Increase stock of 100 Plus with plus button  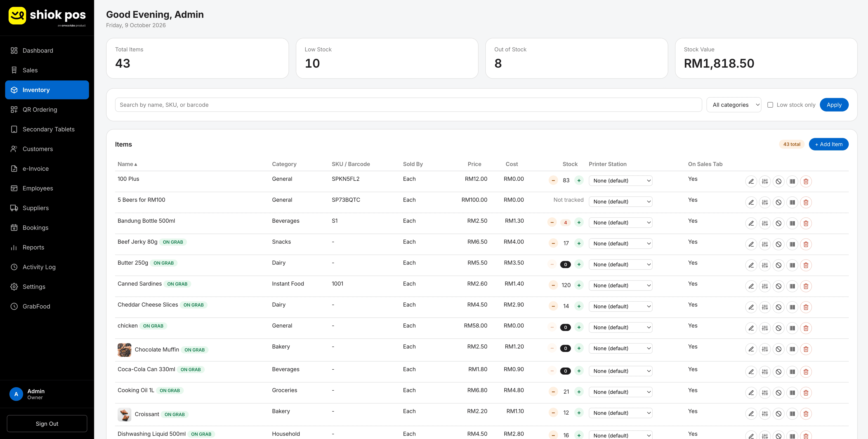coord(579,180)
